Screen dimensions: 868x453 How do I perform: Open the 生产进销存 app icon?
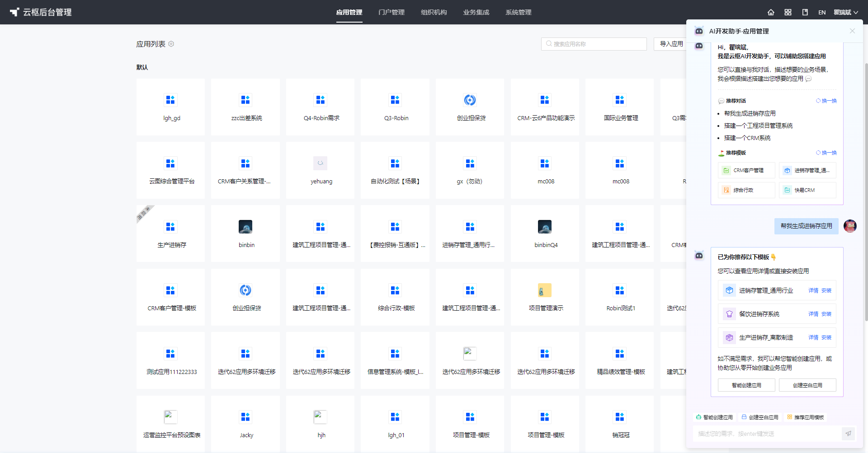(x=170, y=227)
